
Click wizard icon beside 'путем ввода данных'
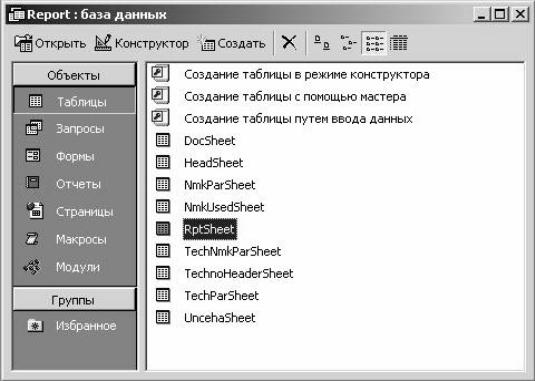click(x=160, y=117)
